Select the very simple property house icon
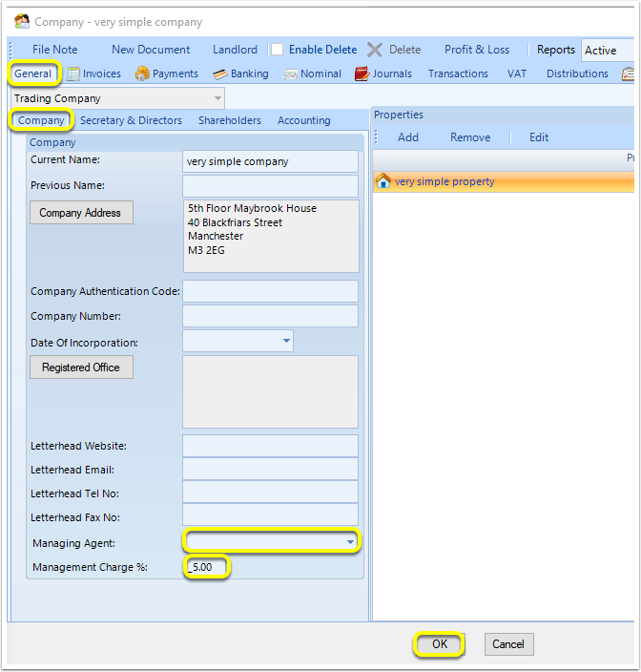 point(383,180)
